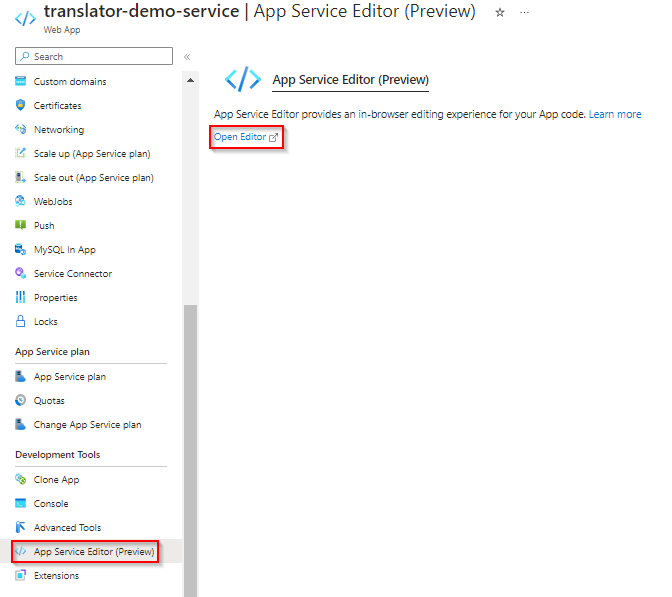Click the Properties bars icon

coord(21,297)
